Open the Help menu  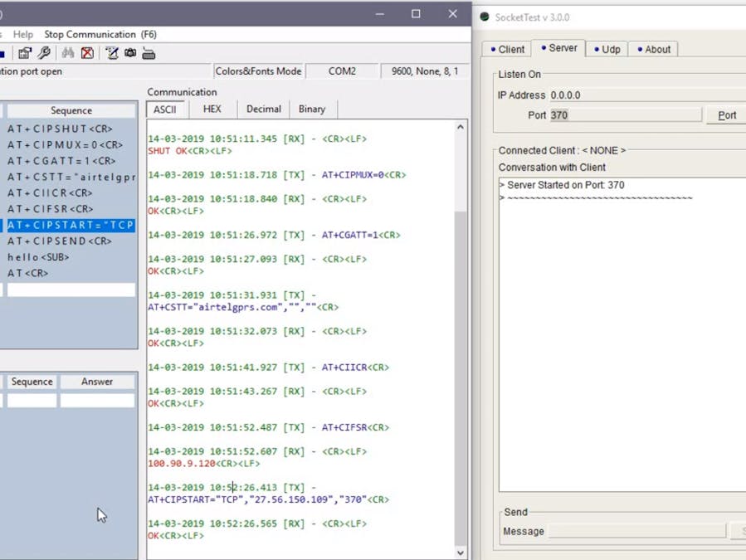click(x=23, y=34)
